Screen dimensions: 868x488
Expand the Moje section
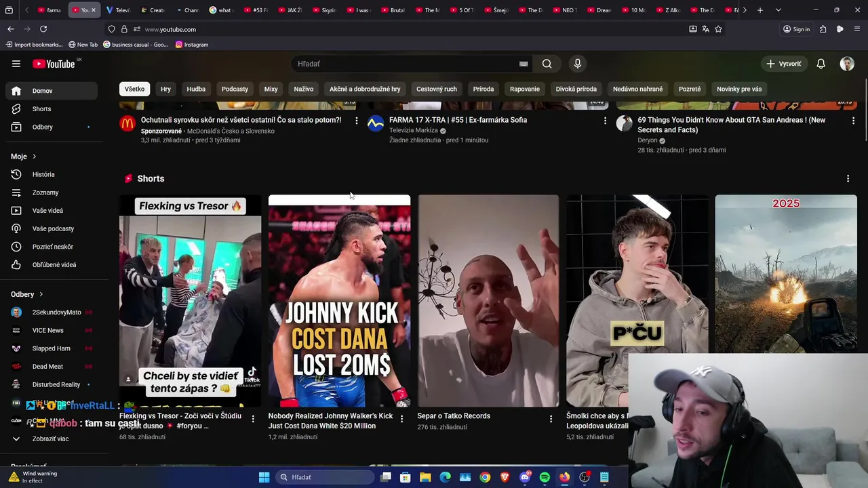point(24,157)
